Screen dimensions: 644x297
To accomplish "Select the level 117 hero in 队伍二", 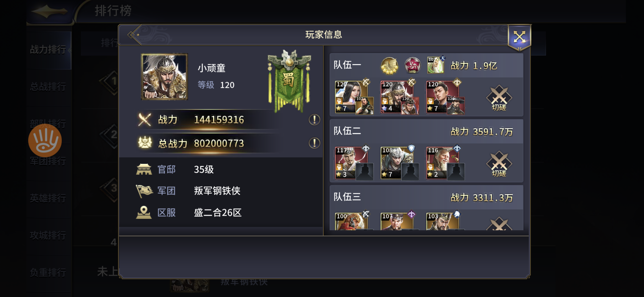I will tap(351, 163).
